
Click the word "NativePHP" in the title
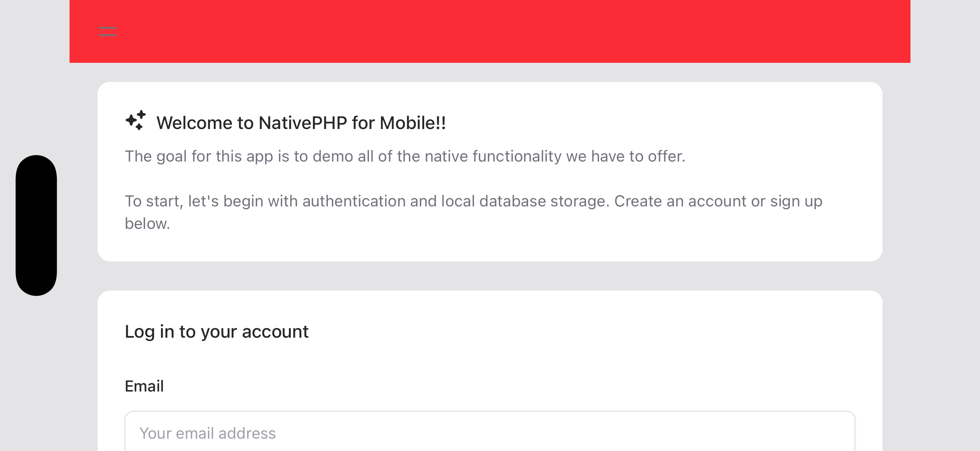303,123
